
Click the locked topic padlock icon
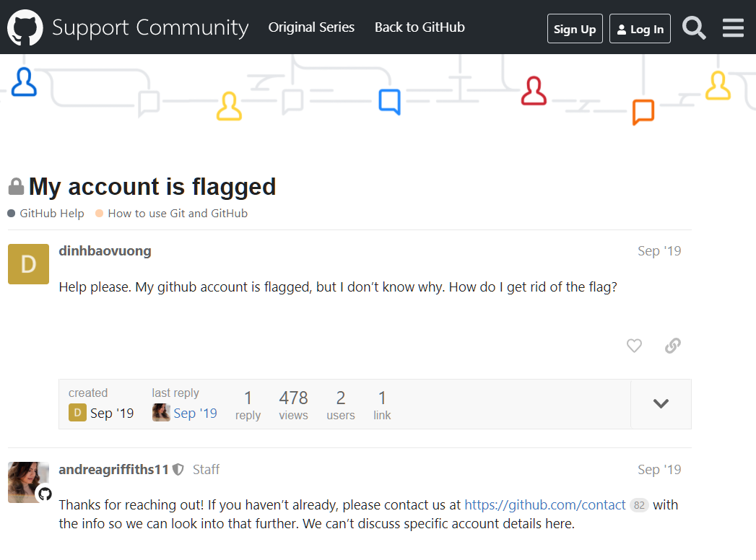tap(16, 186)
